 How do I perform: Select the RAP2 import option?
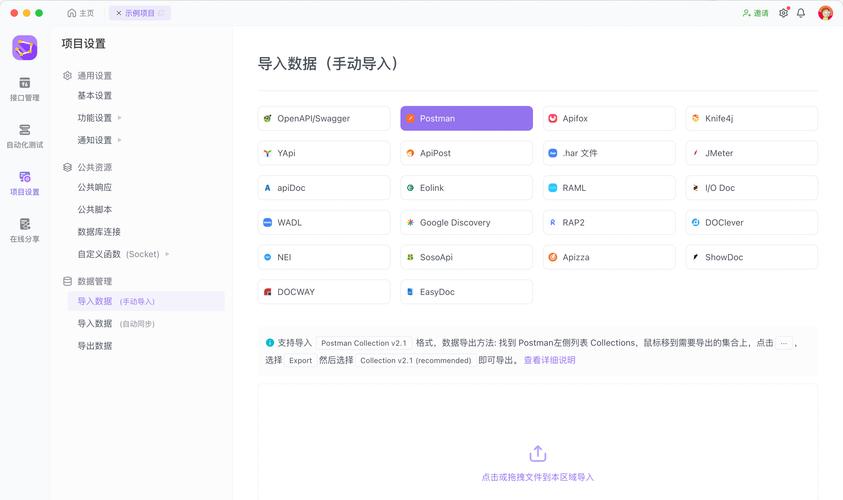609,223
